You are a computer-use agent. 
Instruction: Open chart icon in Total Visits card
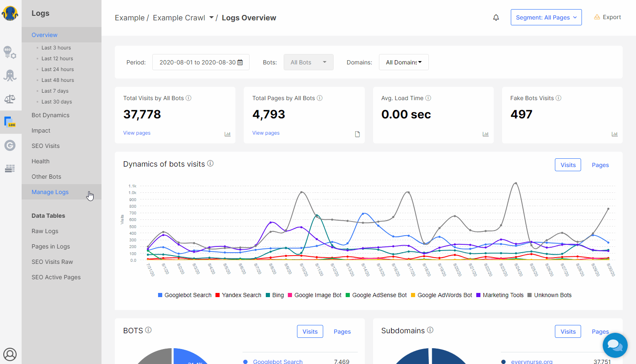228,134
